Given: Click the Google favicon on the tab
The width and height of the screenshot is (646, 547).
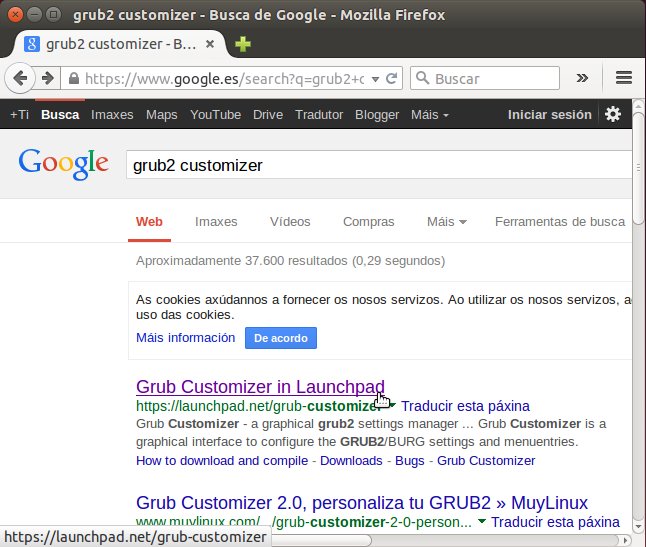Looking at the screenshot, I should (32, 44).
